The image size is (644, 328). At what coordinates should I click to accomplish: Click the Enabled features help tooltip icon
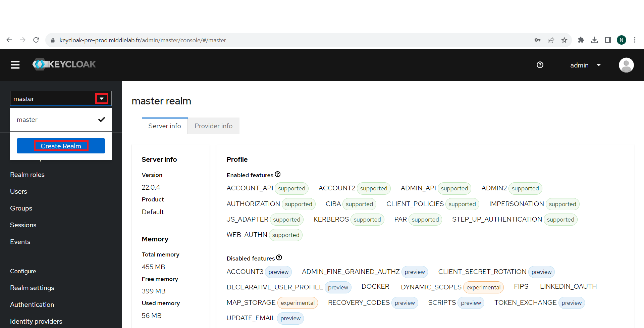tap(278, 174)
